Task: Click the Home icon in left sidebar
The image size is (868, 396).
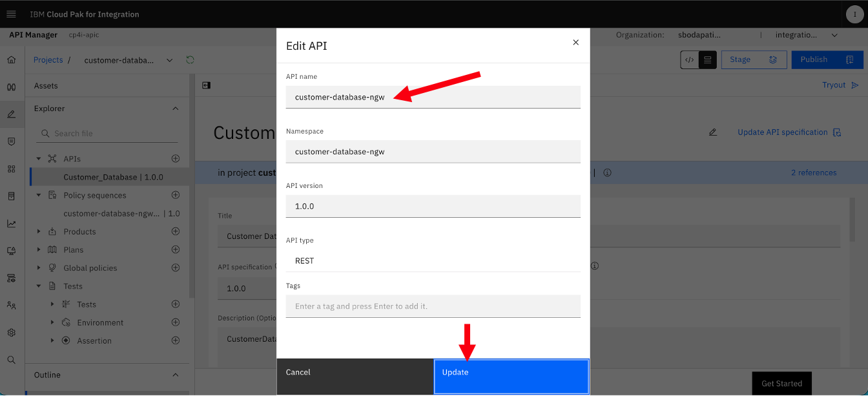Action: [11, 59]
